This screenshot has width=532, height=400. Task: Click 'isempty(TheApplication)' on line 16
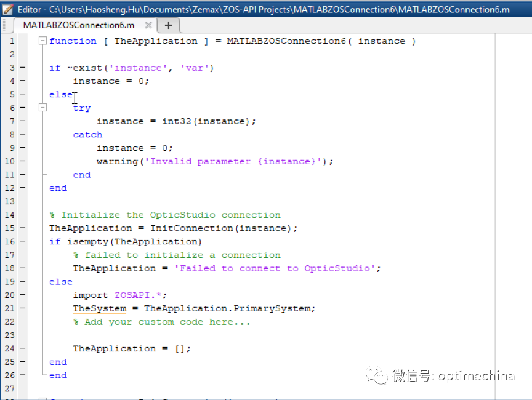(x=134, y=242)
